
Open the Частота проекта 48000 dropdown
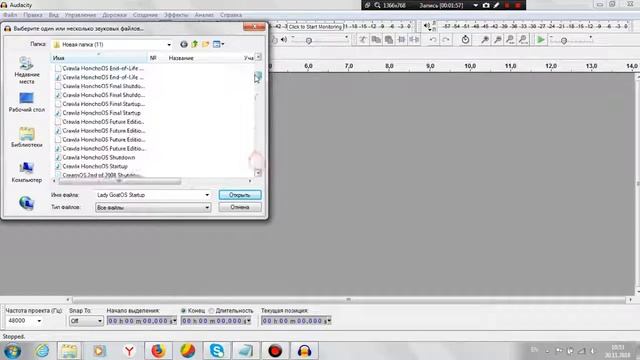[x=39, y=321]
